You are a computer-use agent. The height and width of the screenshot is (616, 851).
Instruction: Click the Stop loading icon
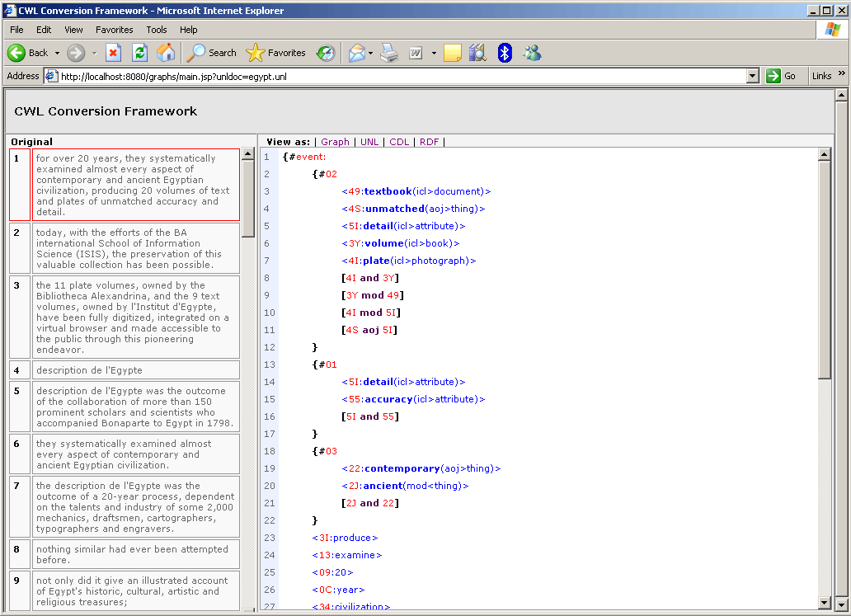pyautogui.click(x=113, y=53)
